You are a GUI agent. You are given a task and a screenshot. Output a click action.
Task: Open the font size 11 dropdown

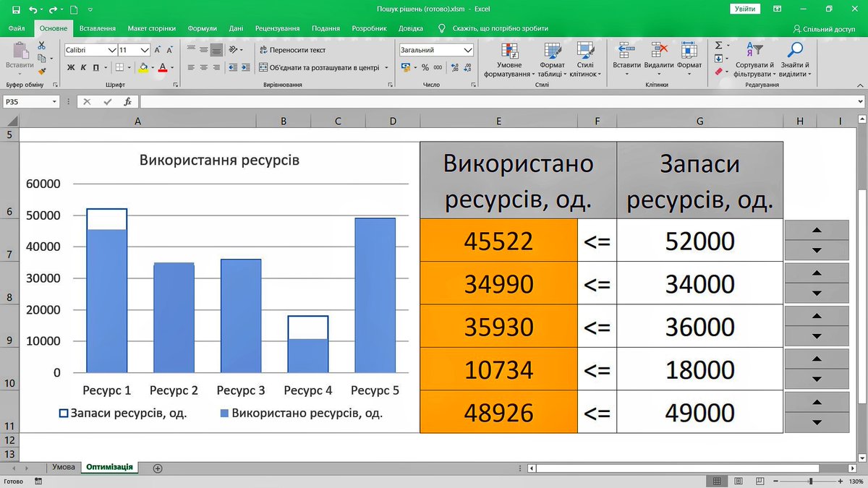pyautogui.click(x=145, y=51)
